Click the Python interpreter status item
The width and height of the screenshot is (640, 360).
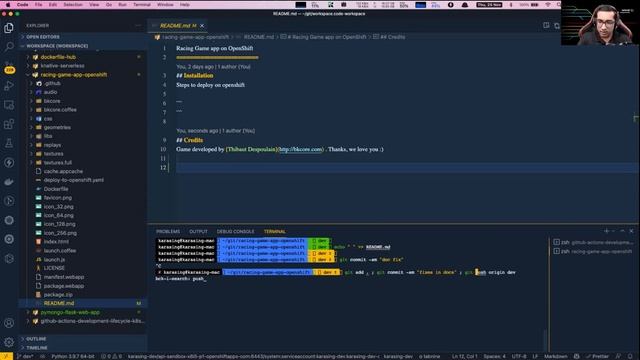click(x=73, y=356)
